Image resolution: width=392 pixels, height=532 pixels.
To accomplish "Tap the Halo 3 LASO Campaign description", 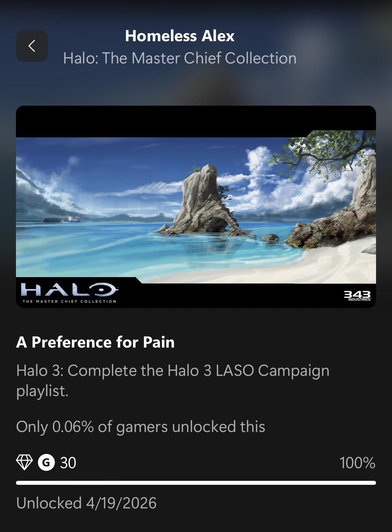I will [x=173, y=380].
